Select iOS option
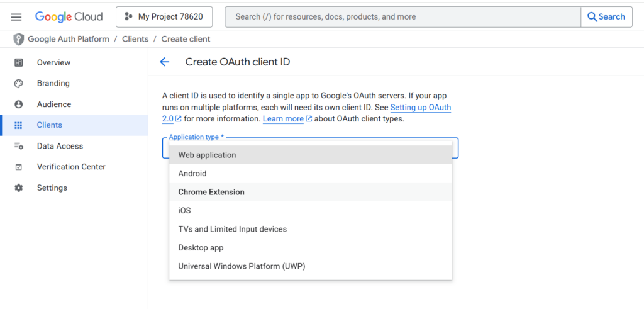This screenshot has height=309, width=644. [x=311, y=210]
